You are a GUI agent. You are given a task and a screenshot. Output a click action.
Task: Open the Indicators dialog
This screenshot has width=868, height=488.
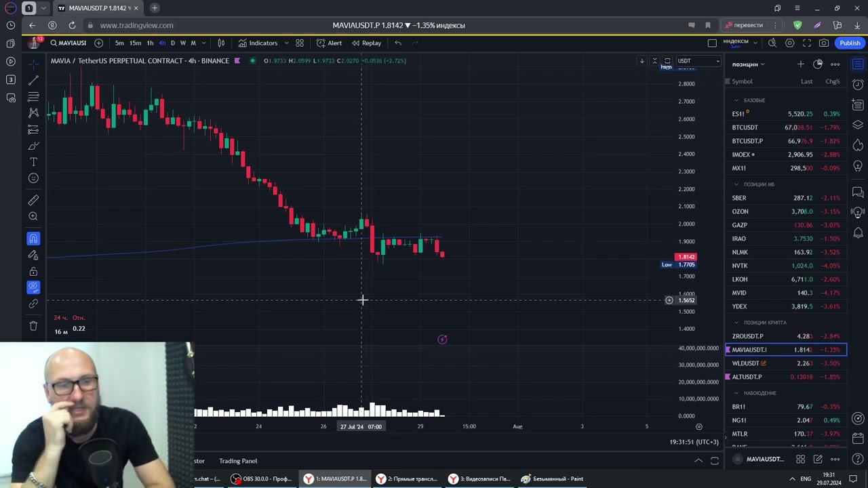tap(258, 43)
